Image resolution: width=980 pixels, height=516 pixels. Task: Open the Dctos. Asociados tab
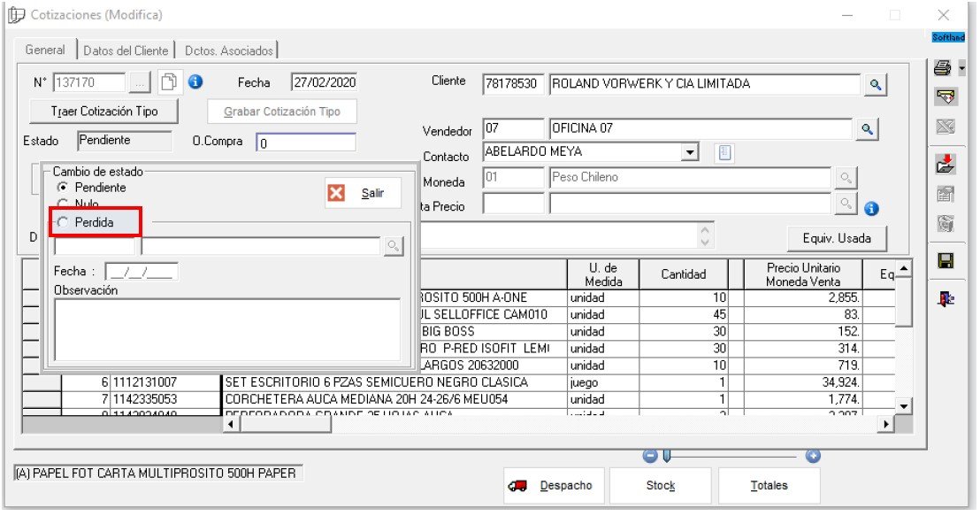click(229, 50)
